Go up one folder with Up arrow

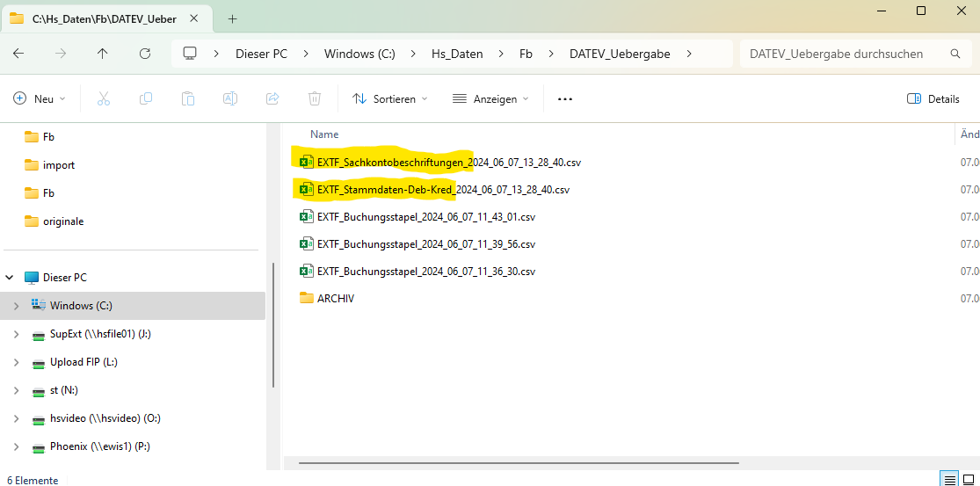tap(103, 54)
